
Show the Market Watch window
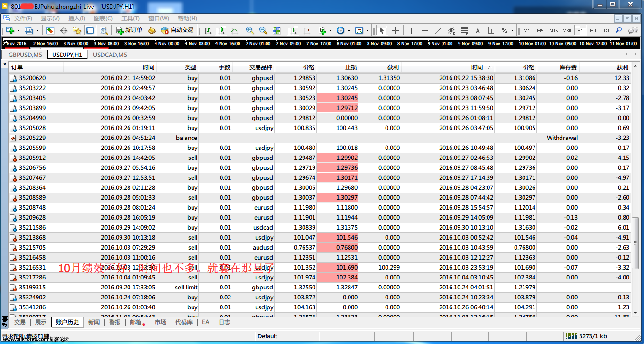[x=50, y=30]
